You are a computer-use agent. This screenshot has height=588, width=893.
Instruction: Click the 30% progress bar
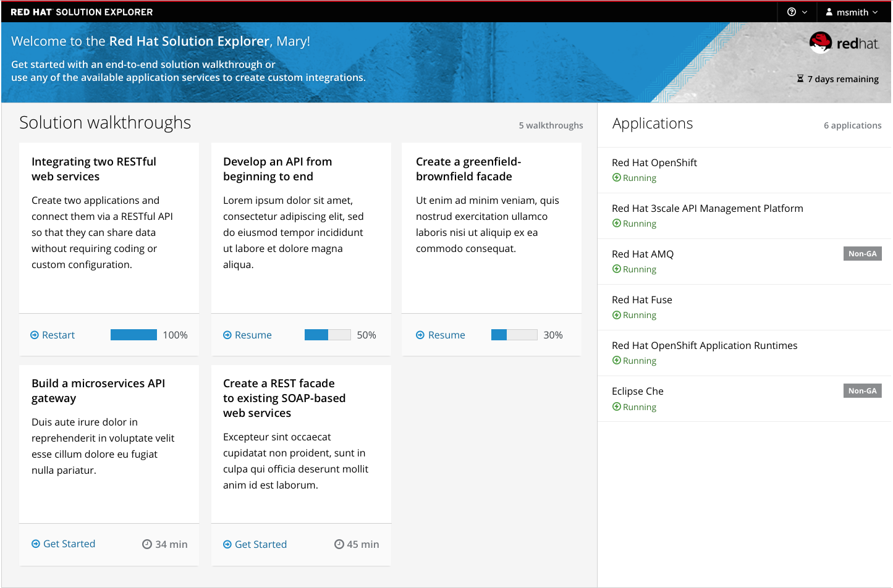click(514, 335)
